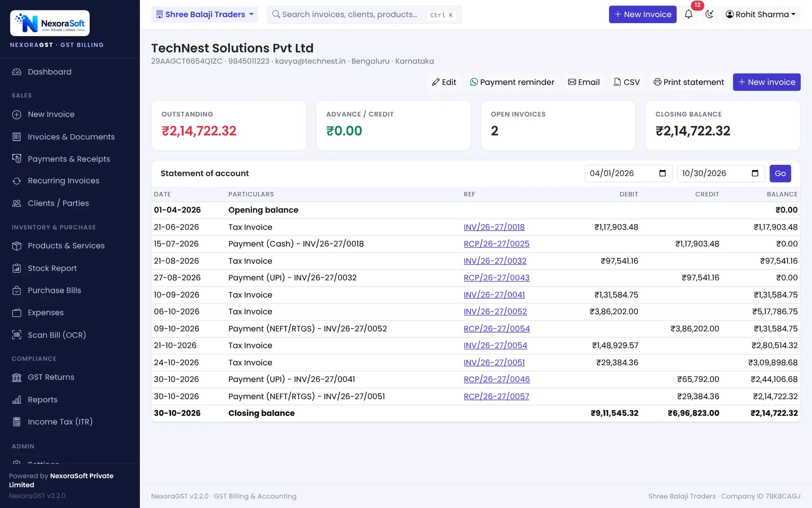This screenshot has width=812, height=508.
Task: Open receipt link RCP/26-27/0043
Action: tap(496, 278)
